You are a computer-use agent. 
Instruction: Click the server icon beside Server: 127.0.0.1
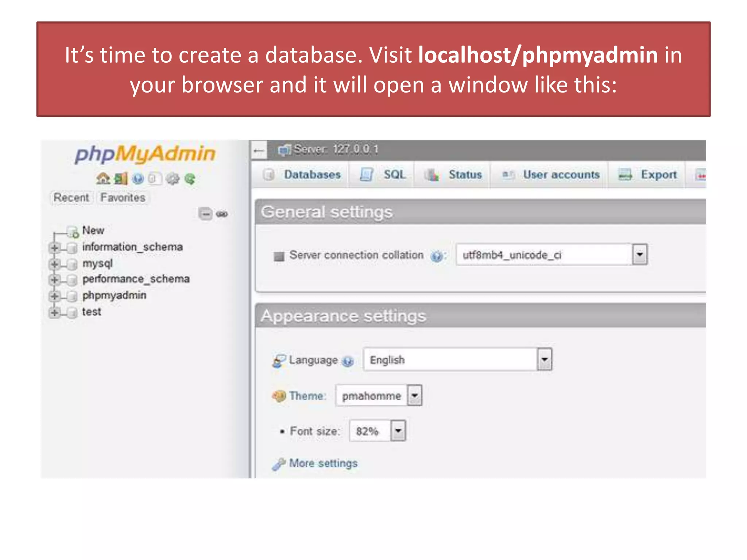[285, 150]
